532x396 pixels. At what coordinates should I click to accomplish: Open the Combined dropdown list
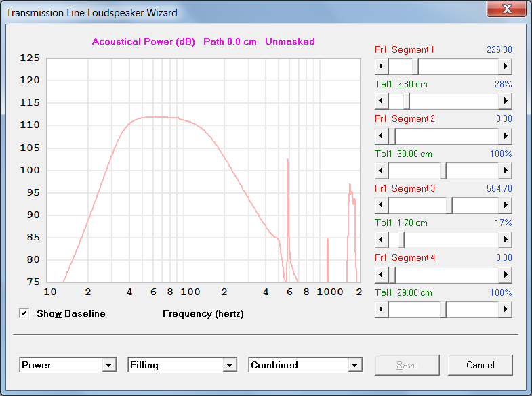coord(355,365)
